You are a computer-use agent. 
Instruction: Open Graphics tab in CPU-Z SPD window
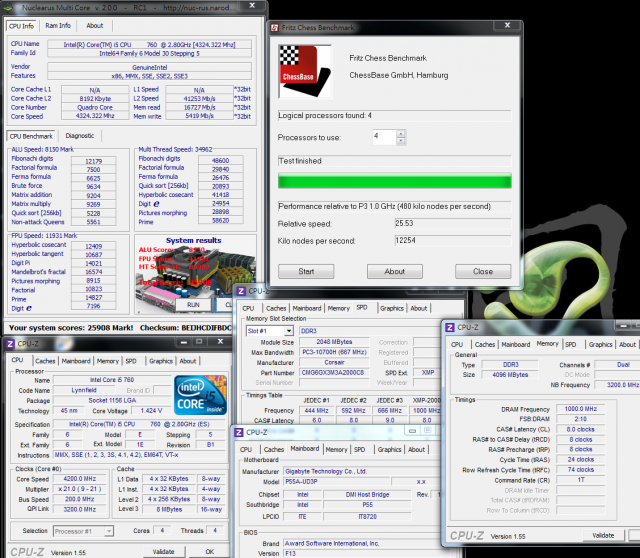[x=392, y=308]
